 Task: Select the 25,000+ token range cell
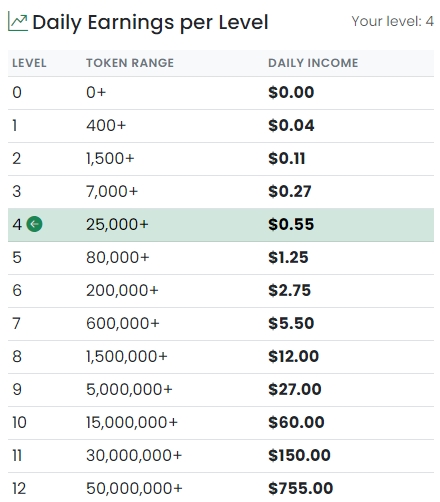[x=117, y=225]
